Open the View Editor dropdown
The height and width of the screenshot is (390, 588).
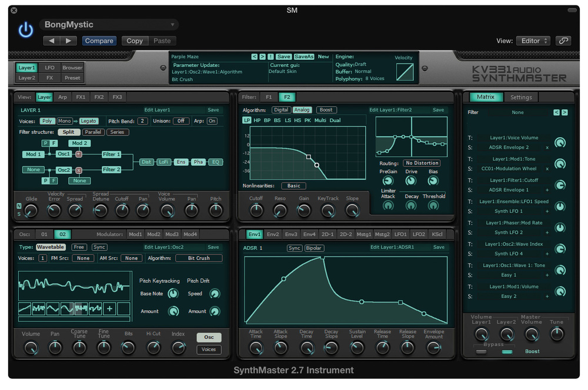pos(533,41)
